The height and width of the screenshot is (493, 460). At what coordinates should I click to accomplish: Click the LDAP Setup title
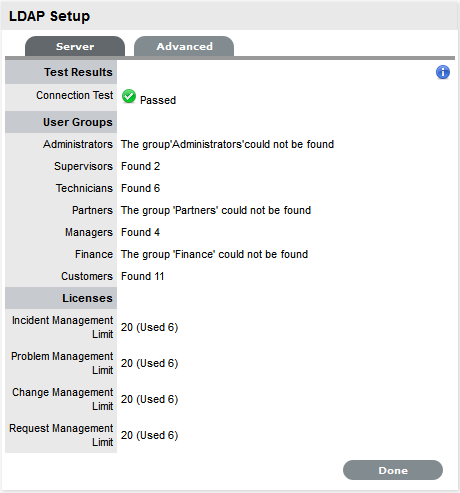point(49,16)
